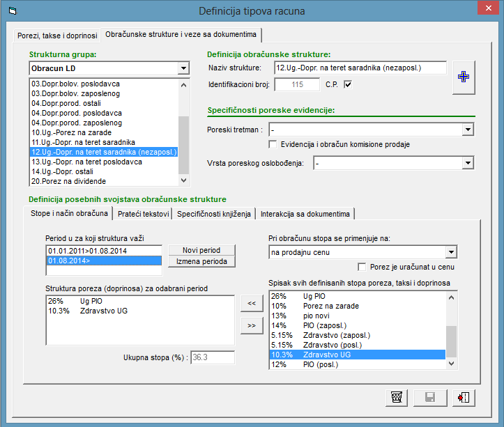This screenshot has height=427, width=504.
Task: Click the trash bin delete icon
Action: tap(396, 398)
